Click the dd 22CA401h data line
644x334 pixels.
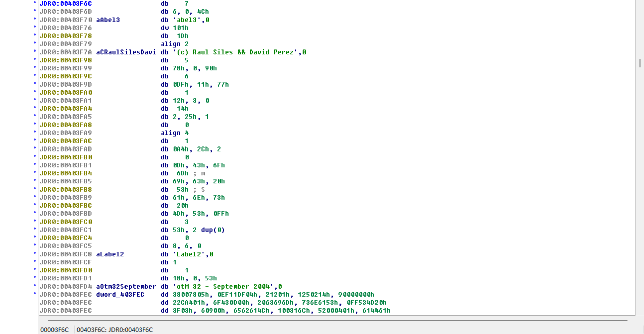tap(274, 303)
